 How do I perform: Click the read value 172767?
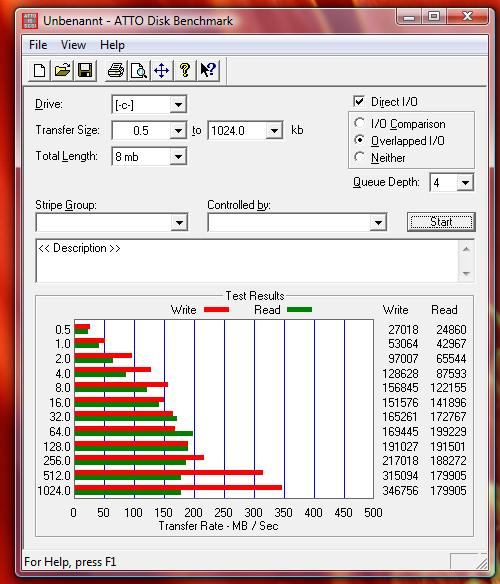tap(448, 417)
